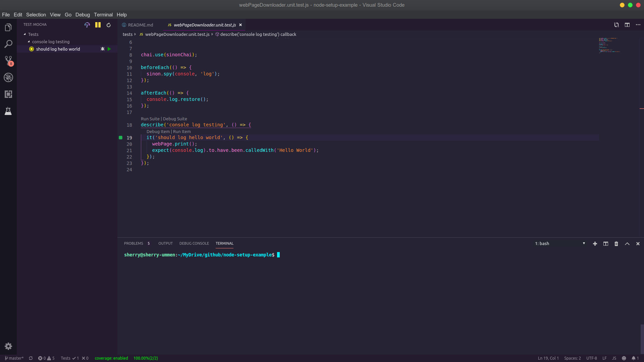This screenshot has width=644, height=362.
Task: Open the editor More Actions ellipsis
Action: [638, 25]
